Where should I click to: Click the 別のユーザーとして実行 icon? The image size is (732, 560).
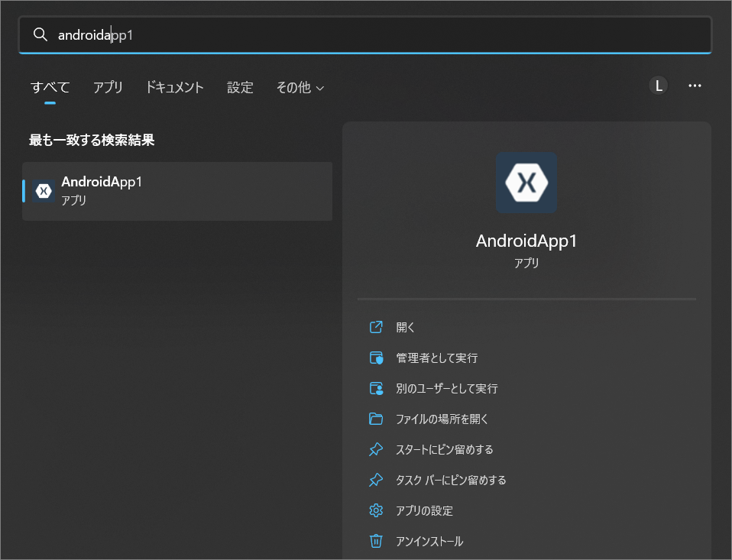pyautogui.click(x=376, y=387)
